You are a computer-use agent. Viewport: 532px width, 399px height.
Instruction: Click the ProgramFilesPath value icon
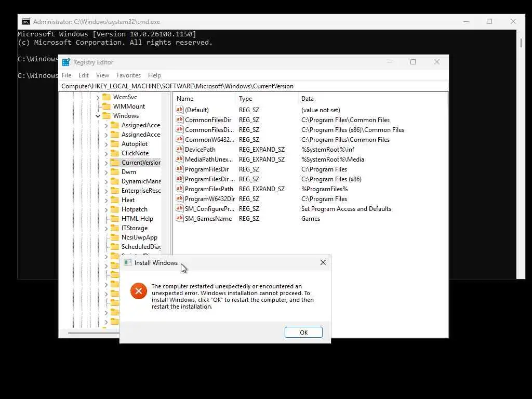[x=179, y=188]
